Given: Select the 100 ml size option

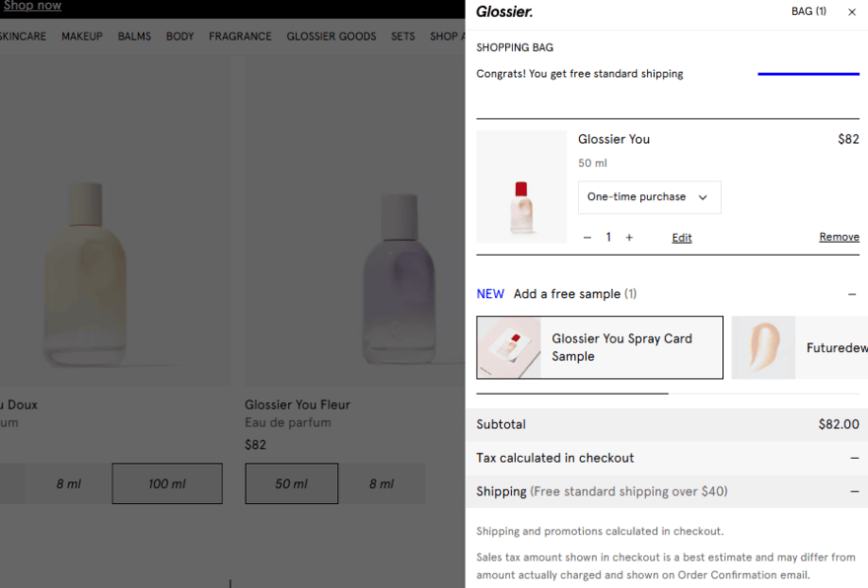Looking at the screenshot, I should click(x=167, y=483).
